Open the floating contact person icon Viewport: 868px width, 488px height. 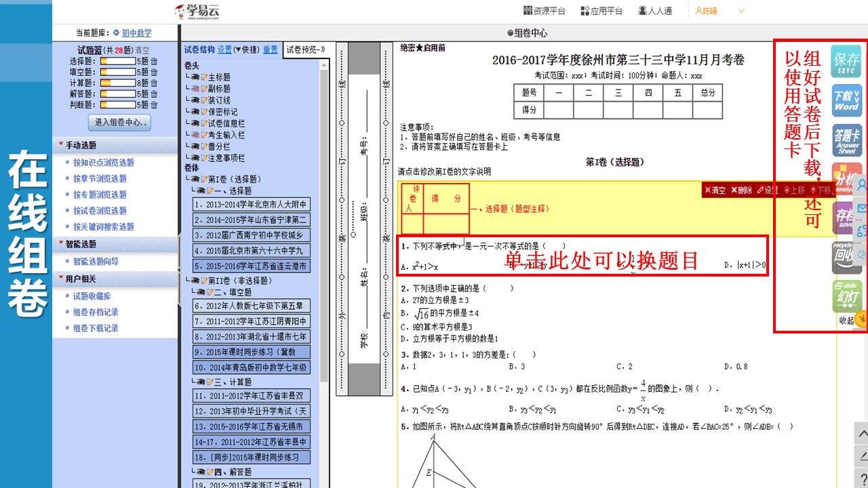click(x=862, y=186)
